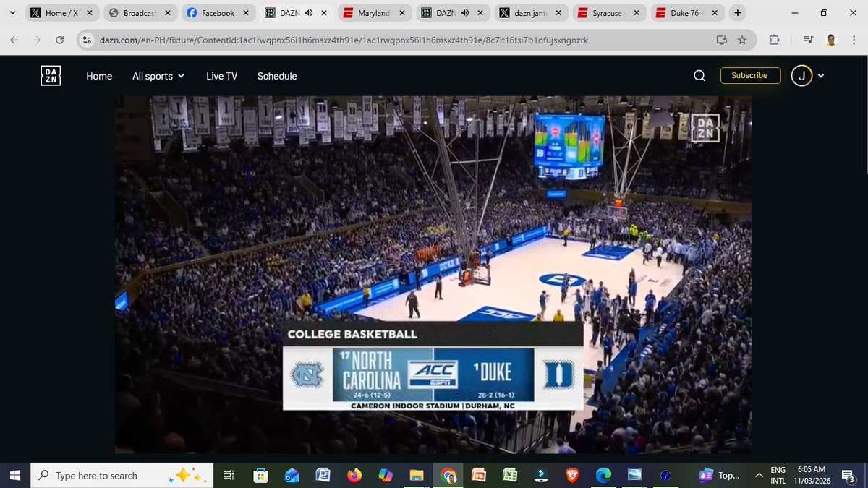Image resolution: width=868 pixels, height=488 pixels.
Task: Open DAZN search with the magnifying glass
Action: [699, 75]
